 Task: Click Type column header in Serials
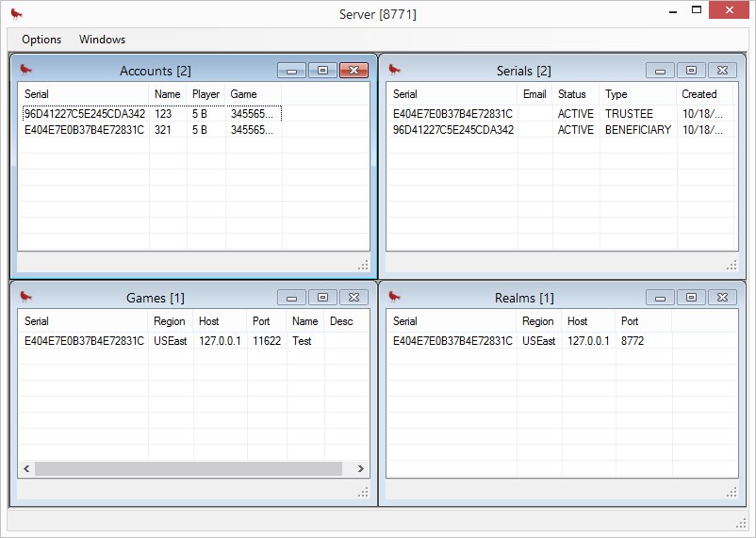pyautogui.click(x=638, y=94)
